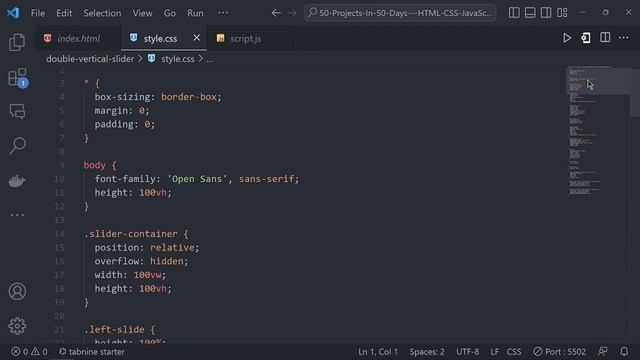Click the open preview icon beside run
This screenshot has width=640, height=360.
click(x=586, y=38)
